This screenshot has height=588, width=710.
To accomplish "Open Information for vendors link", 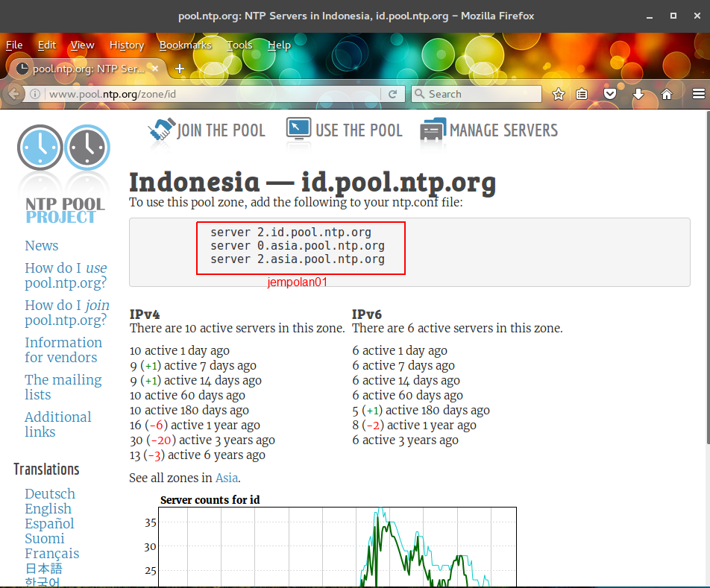I will tap(63, 350).
